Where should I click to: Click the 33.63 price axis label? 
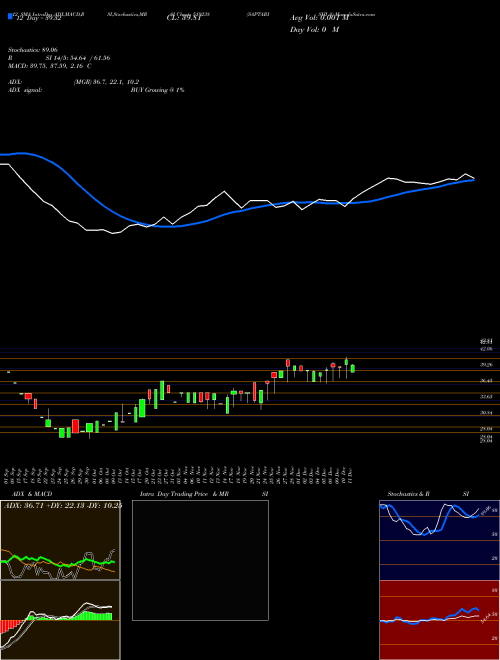coord(486,397)
